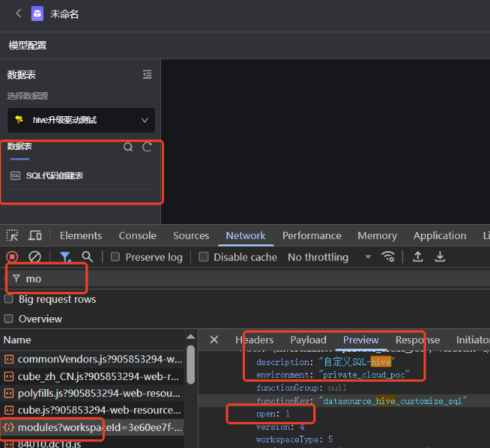Open the Payload tab of request
Image resolution: width=490 pixels, height=448 pixels.
(308, 340)
